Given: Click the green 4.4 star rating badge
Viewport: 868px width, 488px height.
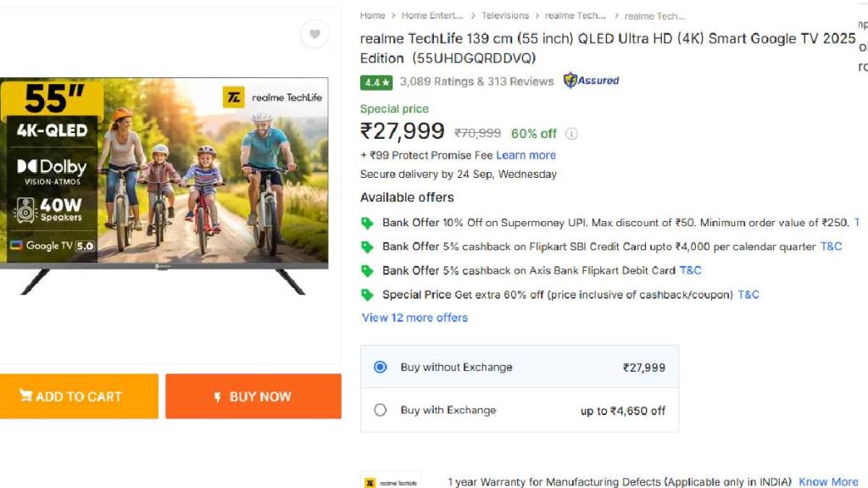Looking at the screenshot, I should [x=376, y=82].
